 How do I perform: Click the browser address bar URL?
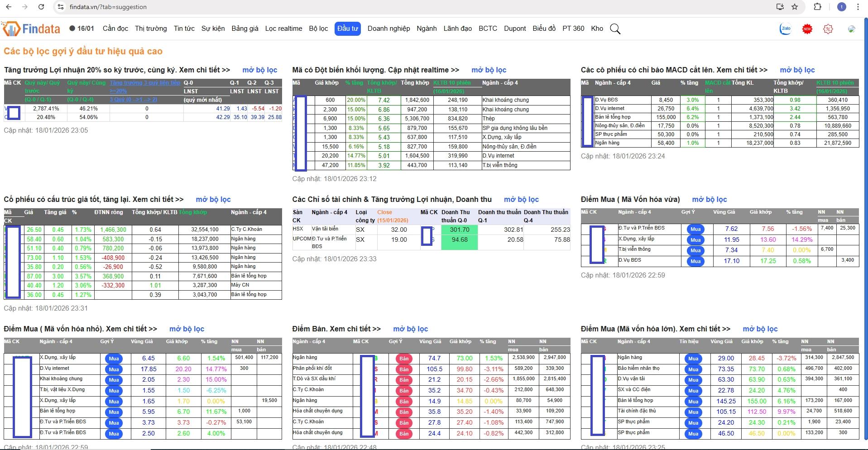pos(109,7)
